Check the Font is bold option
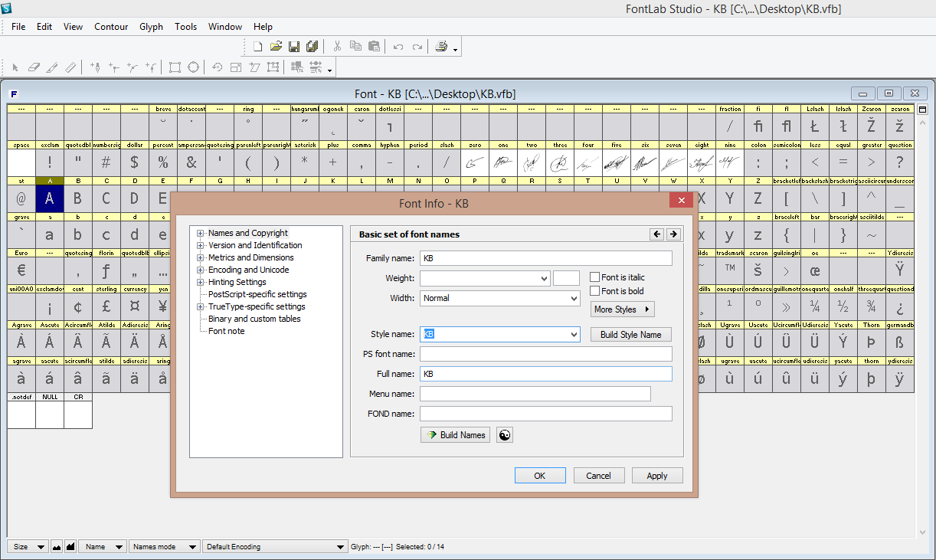This screenshot has width=936, height=560. (x=595, y=291)
